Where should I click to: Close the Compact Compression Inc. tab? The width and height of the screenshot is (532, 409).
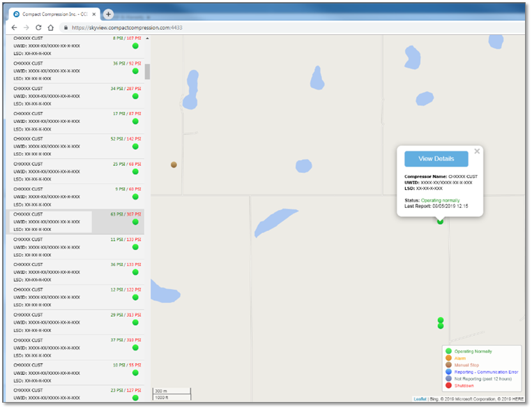pos(95,14)
